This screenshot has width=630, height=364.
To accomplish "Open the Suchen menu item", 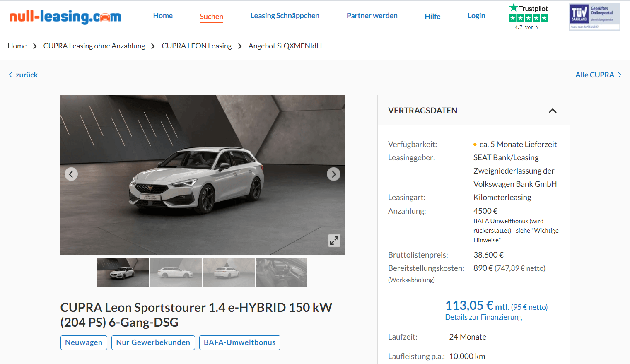I will pos(211,17).
